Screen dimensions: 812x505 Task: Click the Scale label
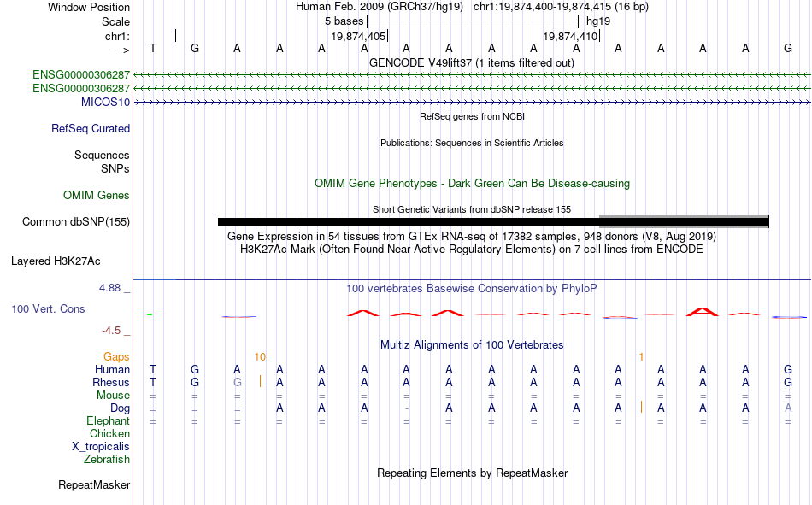(x=115, y=21)
